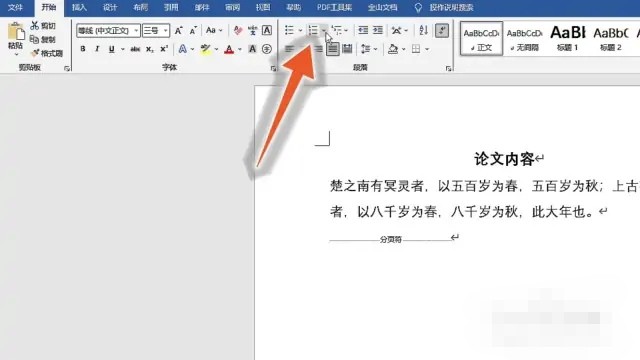Image resolution: width=640 pixels, height=360 pixels.
Task: Apply yellow text highlight color
Action: (205, 49)
